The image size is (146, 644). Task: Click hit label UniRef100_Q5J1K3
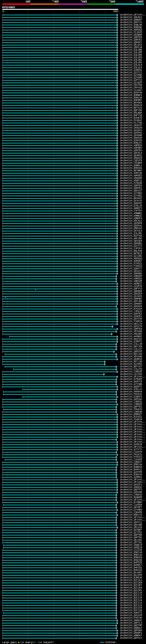click(131, 45)
